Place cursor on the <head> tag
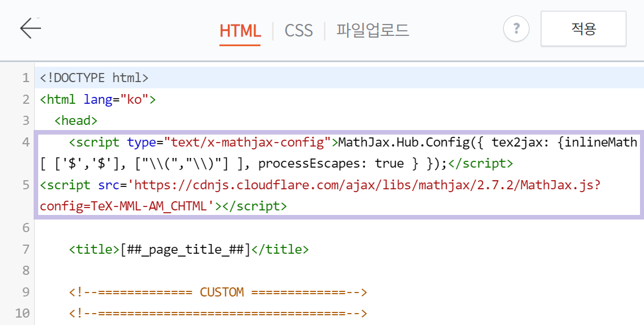The image size is (644, 325). pos(76,120)
